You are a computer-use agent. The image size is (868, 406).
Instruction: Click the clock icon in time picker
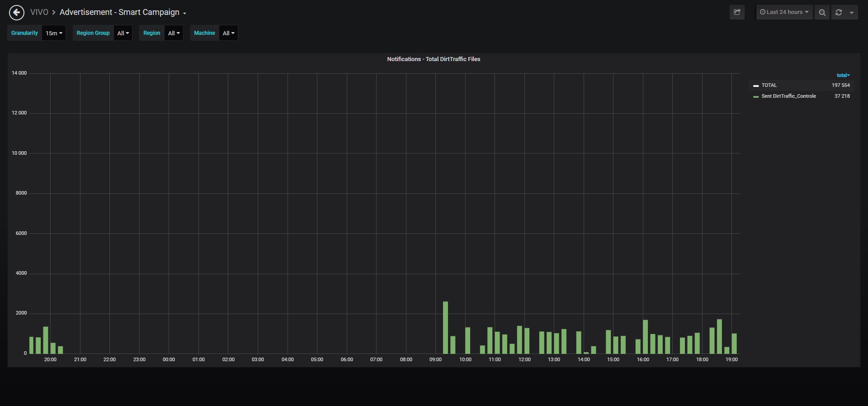pyautogui.click(x=763, y=12)
